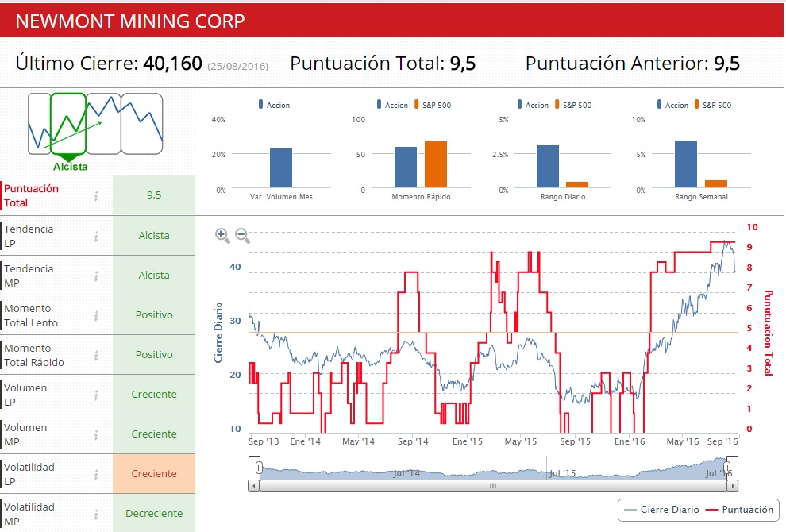Image resolution: width=786 pixels, height=532 pixels.
Task: Toggle Accion legend in Rango Diario chart
Action: pos(533,105)
